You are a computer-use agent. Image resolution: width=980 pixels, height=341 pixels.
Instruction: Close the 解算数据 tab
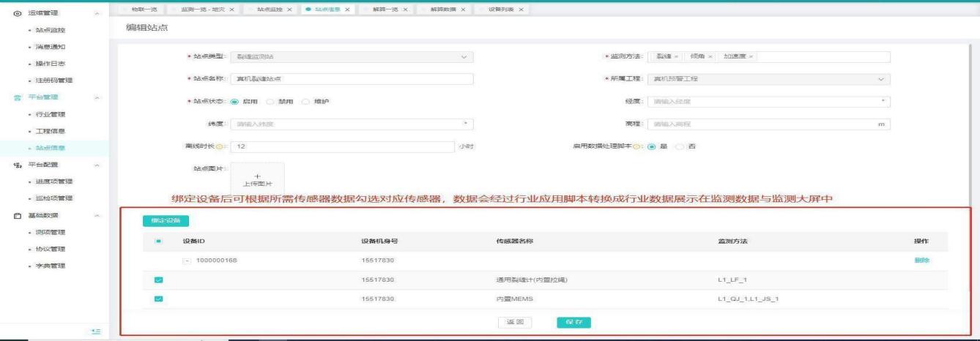click(x=463, y=9)
